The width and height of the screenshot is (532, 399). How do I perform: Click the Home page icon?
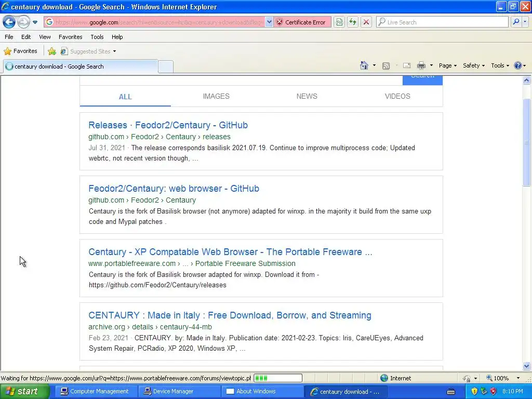364,65
